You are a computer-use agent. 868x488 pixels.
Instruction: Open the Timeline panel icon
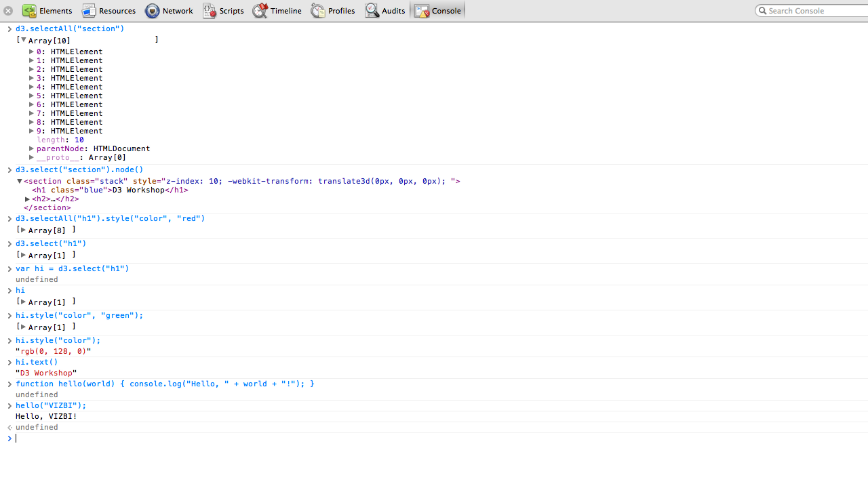pos(260,11)
